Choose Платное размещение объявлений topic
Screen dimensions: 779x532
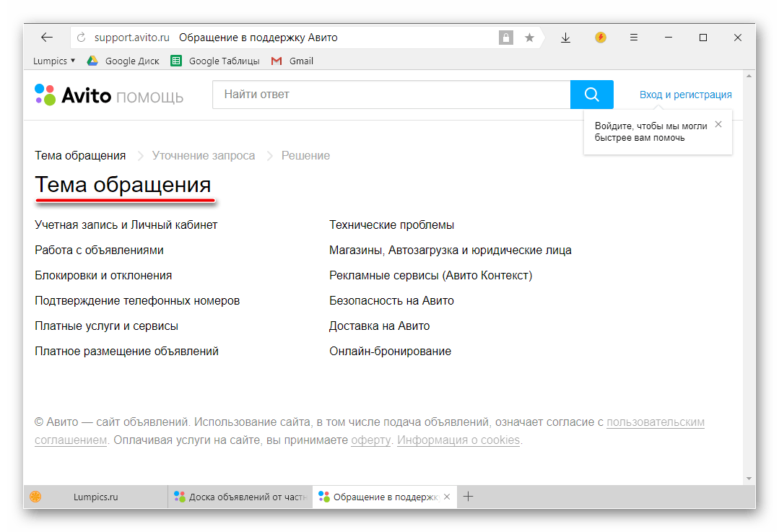point(126,352)
